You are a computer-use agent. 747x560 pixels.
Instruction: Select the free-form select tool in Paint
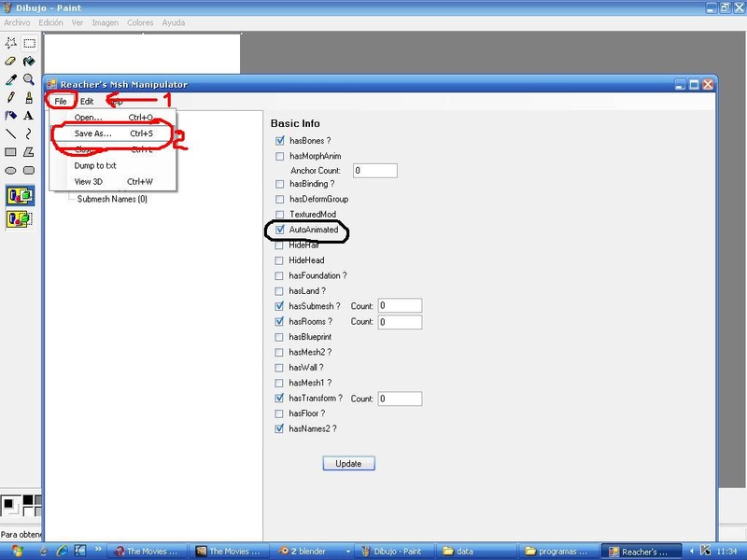(x=10, y=43)
